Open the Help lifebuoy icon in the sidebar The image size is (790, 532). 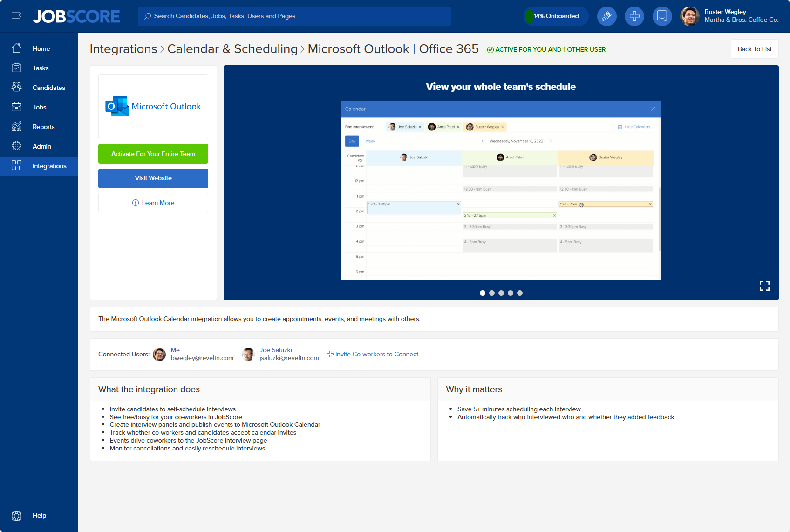pyautogui.click(x=16, y=516)
